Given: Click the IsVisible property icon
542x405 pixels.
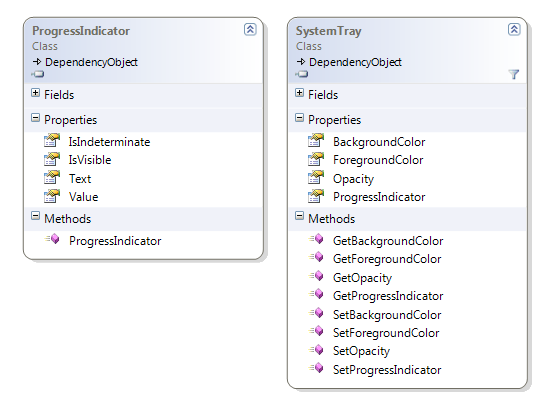Looking at the screenshot, I should point(52,159).
